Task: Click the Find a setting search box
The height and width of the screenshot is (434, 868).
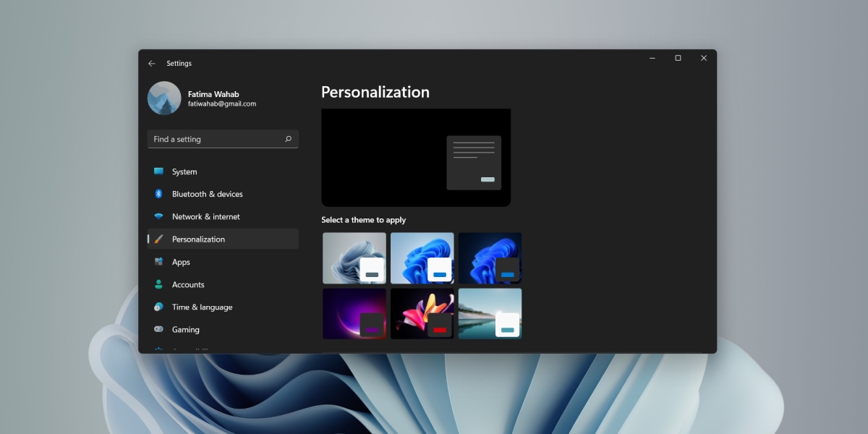Action: (x=223, y=139)
